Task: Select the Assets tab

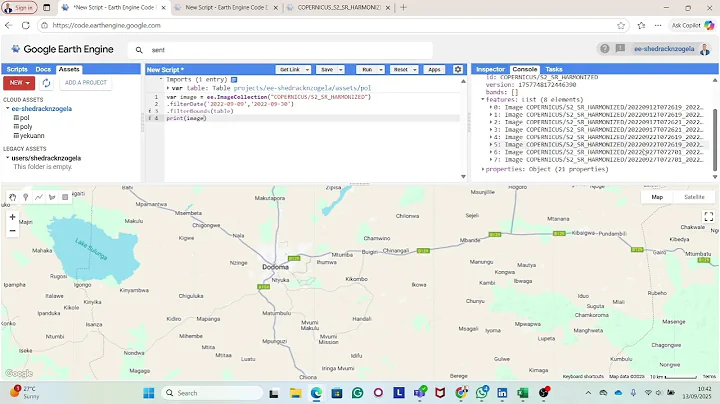Action: [69, 69]
